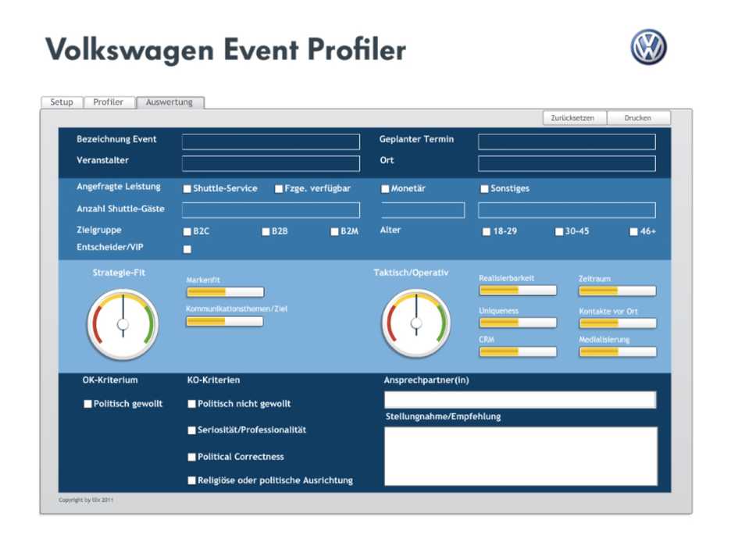Check the Monetär option
This screenshot has height=560, width=742.
385,189
